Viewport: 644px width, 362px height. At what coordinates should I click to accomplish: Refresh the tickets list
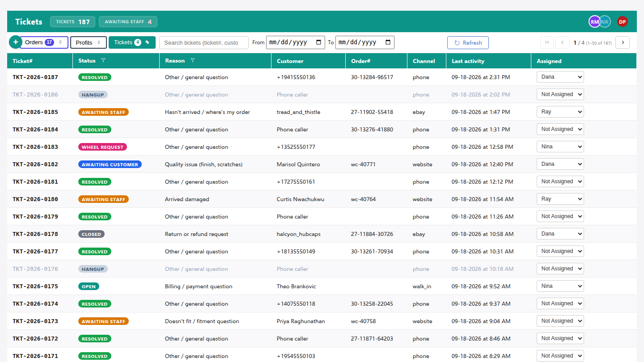[x=468, y=42]
